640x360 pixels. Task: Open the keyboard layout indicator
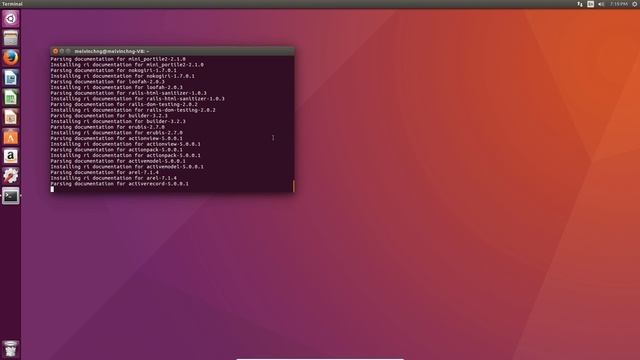(x=591, y=4)
